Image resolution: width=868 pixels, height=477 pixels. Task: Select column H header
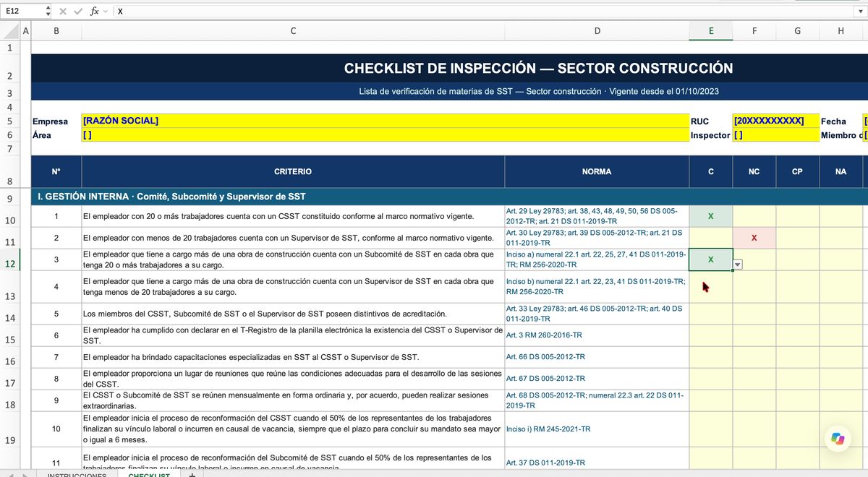[841, 31]
